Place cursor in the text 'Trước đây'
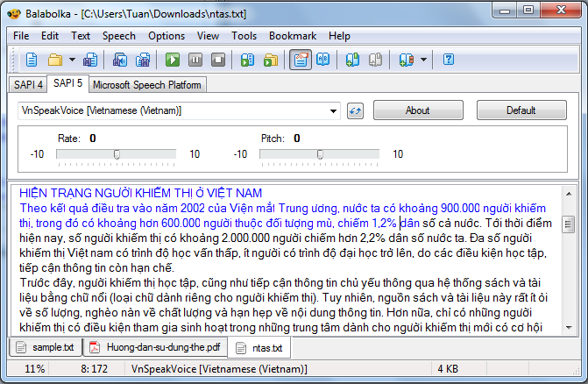588x384 pixels. [x=46, y=283]
